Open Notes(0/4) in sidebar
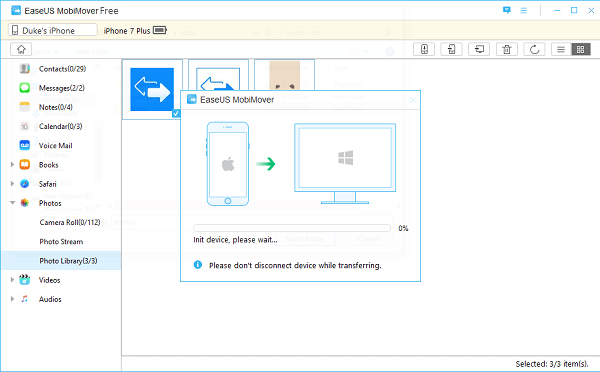 (55, 107)
